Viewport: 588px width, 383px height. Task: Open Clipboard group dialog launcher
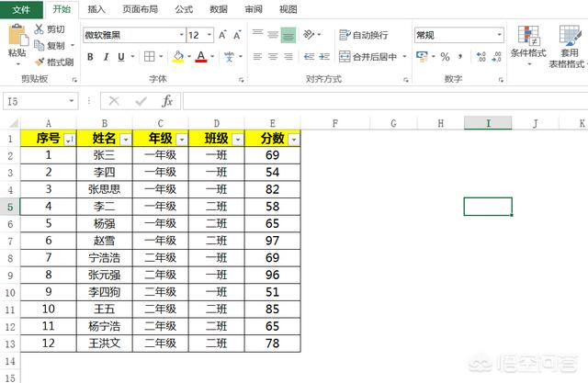click(74, 80)
